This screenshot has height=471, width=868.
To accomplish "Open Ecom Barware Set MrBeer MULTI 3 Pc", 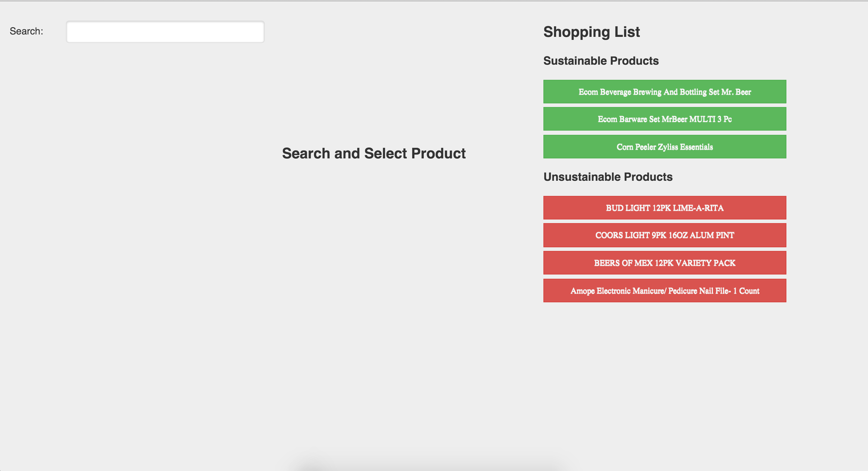I will (665, 119).
